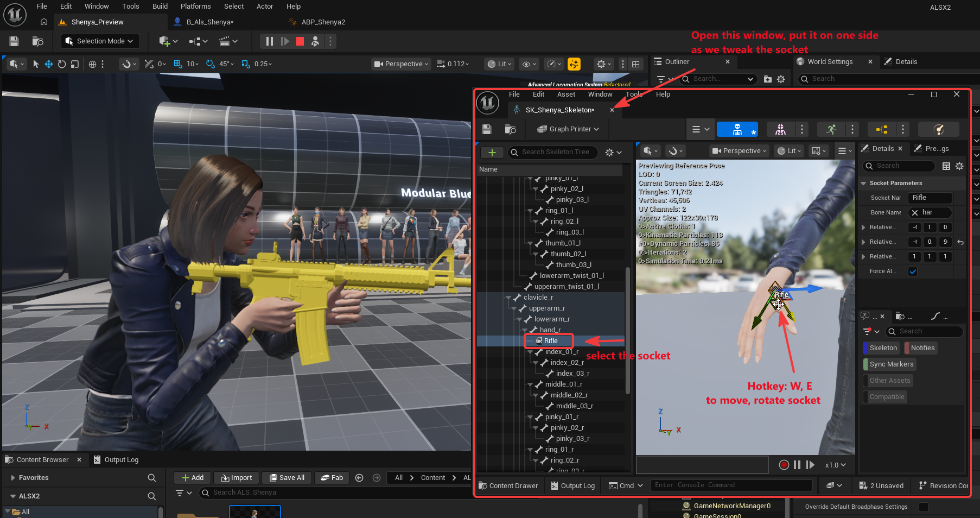Viewport: 980px width, 518px height.
Task: Click record button in preview viewport
Action: [784, 465]
